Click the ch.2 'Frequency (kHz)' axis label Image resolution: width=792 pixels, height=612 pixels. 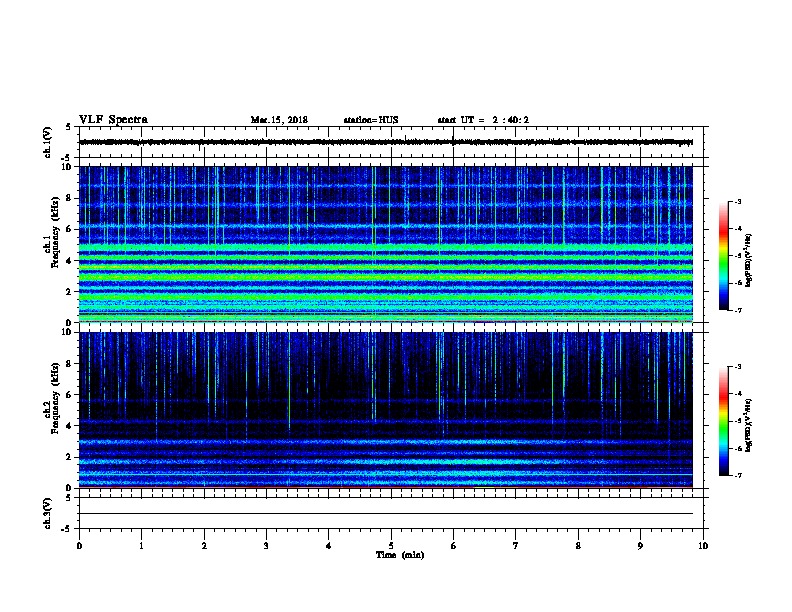(x=56, y=398)
